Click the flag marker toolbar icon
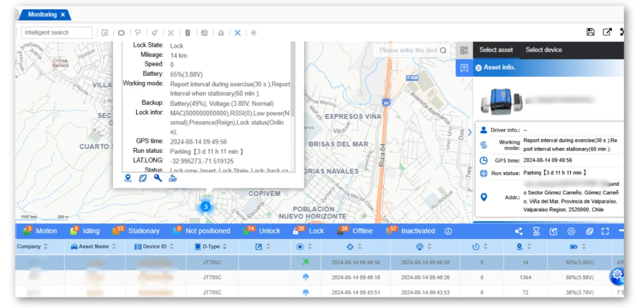This screenshot has width=644, height=308. (138, 33)
